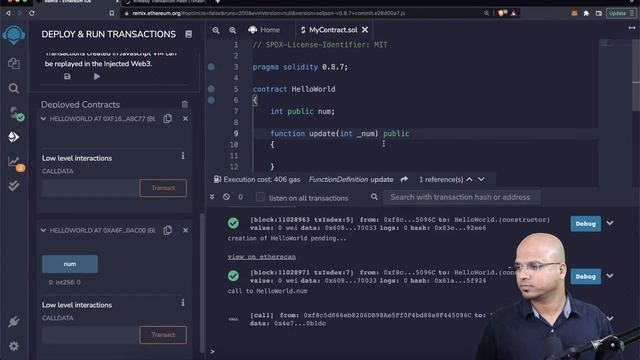Screen dimensions: 640x360
Task: Focus the transaction hash search field
Action: pos(462,197)
